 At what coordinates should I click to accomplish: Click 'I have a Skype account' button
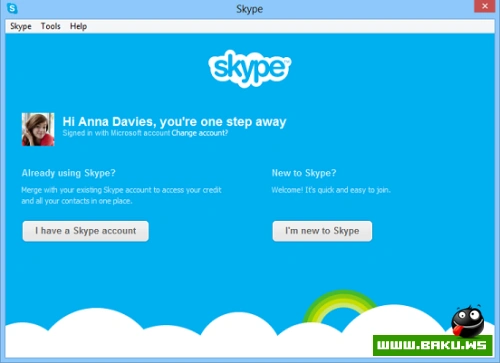[86, 231]
